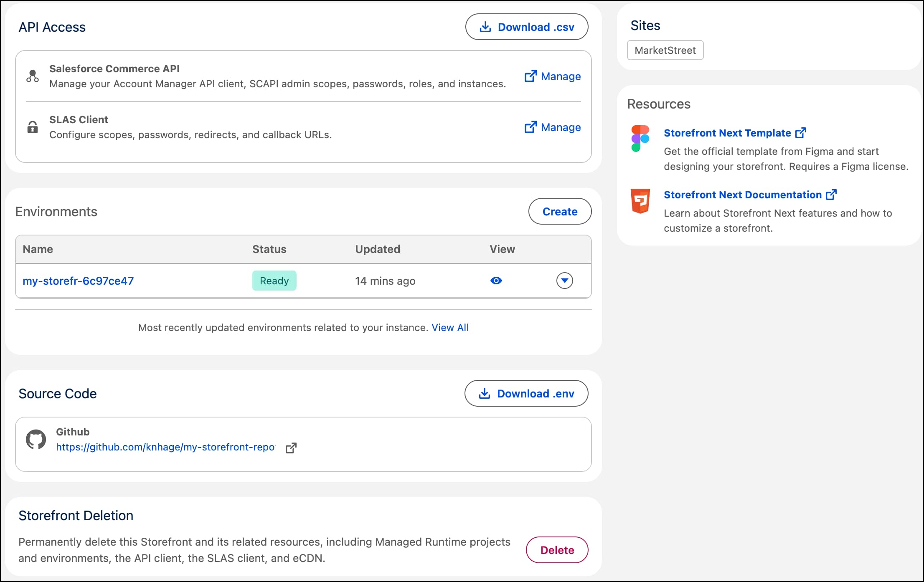
Task: Click the Storefront Deletion heading
Action: pos(76,516)
